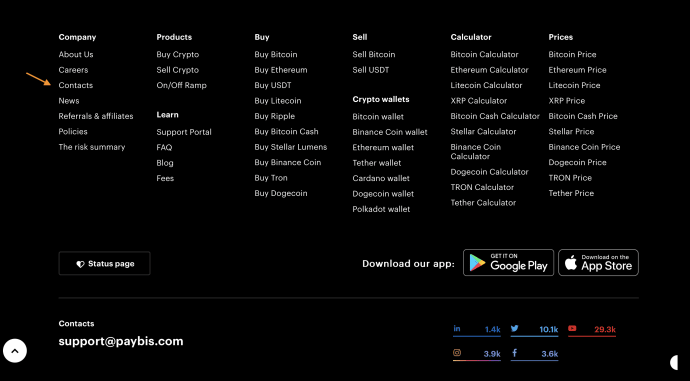This screenshot has width=690, height=381.
Task: View the Ethereum Price page
Action: [x=577, y=70]
